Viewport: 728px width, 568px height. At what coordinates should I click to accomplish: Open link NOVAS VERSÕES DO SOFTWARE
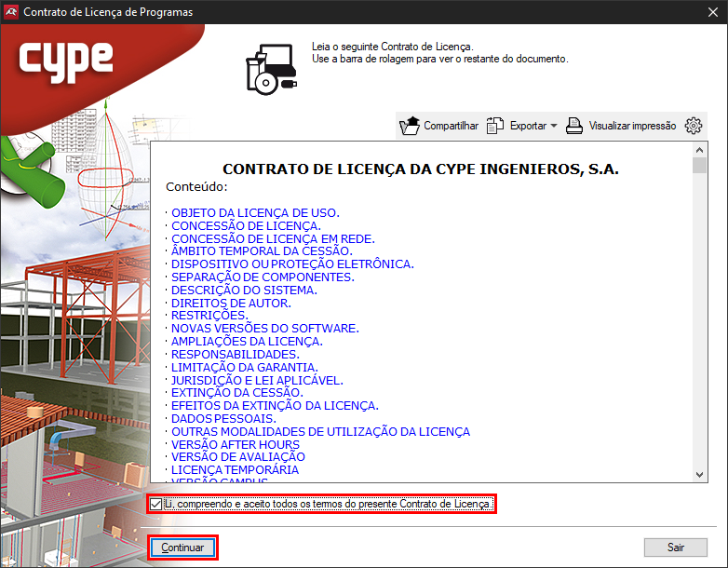[x=265, y=329]
